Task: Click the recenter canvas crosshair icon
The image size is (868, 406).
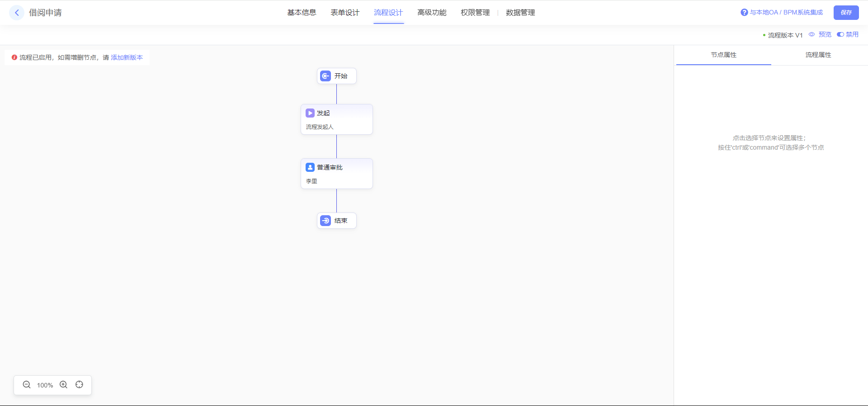Action: [80, 385]
